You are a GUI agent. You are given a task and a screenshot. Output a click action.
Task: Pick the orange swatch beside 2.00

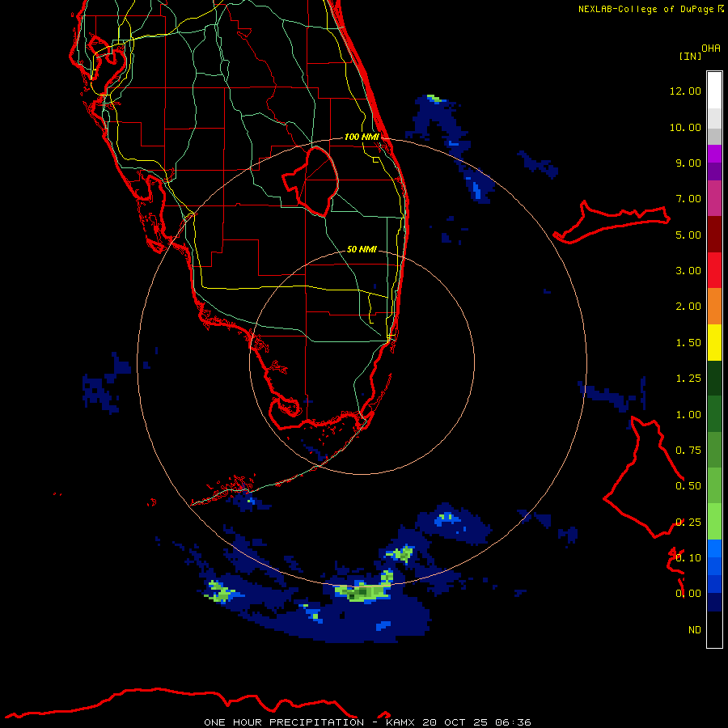(714, 307)
